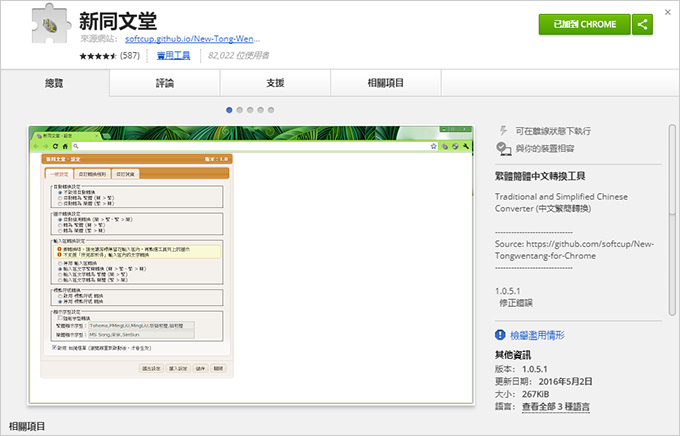Open the 實用工具 category link

[x=173, y=56]
